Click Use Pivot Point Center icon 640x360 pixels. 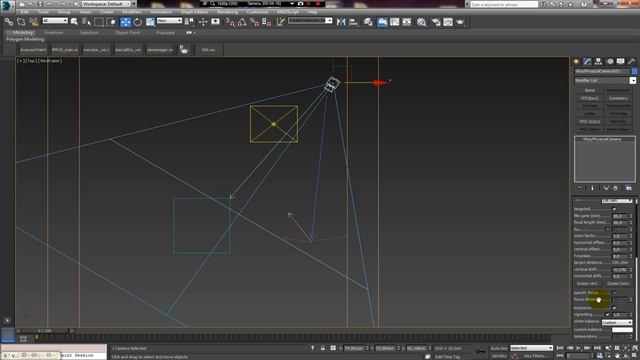(x=190, y=22)
